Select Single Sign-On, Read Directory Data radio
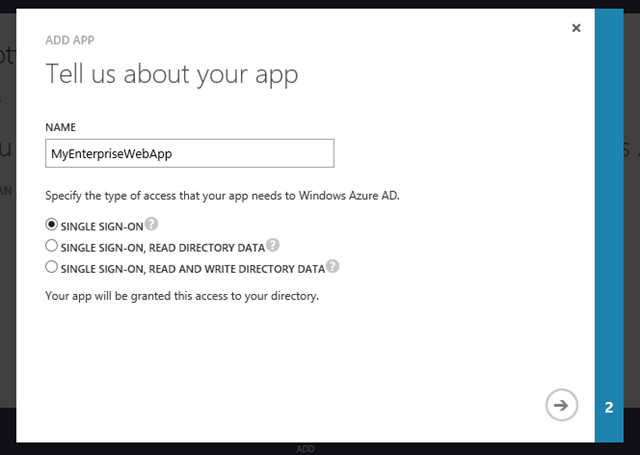Image resolution: width=640 pixels, height=455 pixels. [x=51, y=246]
